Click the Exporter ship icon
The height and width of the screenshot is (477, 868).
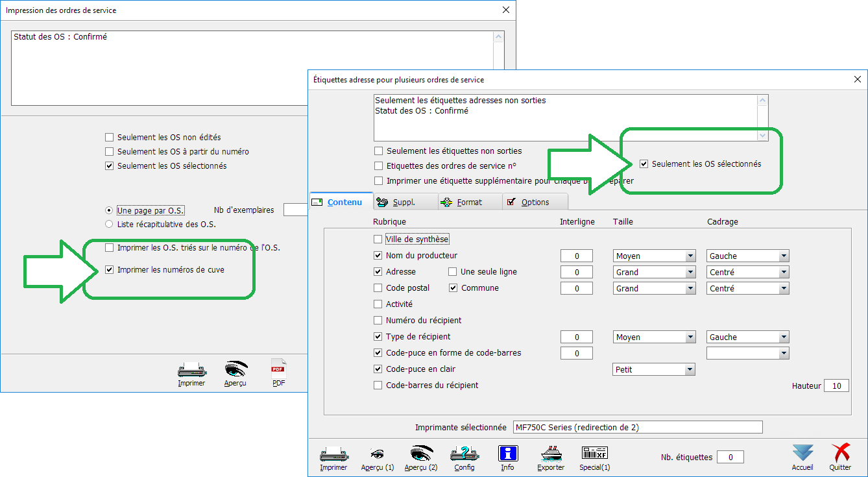click(551, 454)
